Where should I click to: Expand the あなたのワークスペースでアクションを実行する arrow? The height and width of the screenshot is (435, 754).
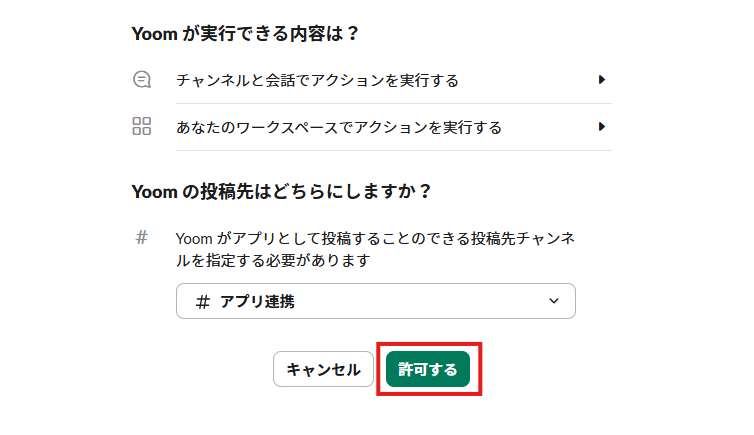point(602,127)
